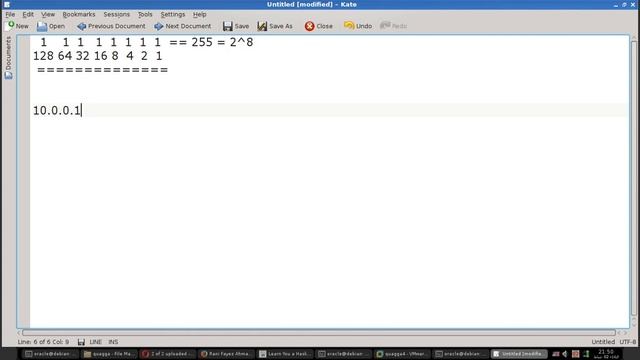This screenshot has width=640, height=360.
Task: Switch to 'Learn You a Hask...' taskbar window
Action: 285,354
